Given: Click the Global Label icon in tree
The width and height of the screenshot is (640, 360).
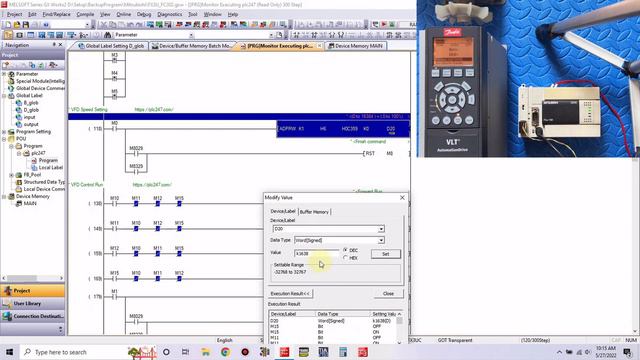Looking at the screenshot, I should 11,96.
